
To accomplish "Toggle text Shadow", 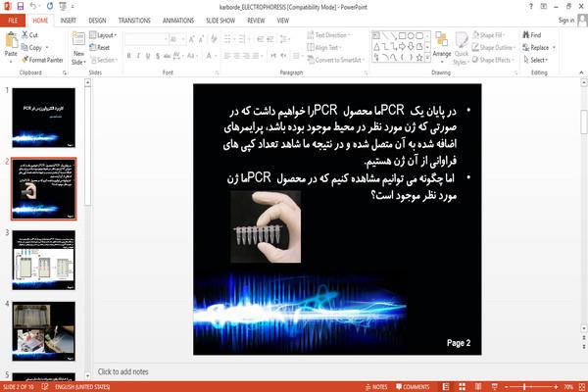I will tap(158, 56).
